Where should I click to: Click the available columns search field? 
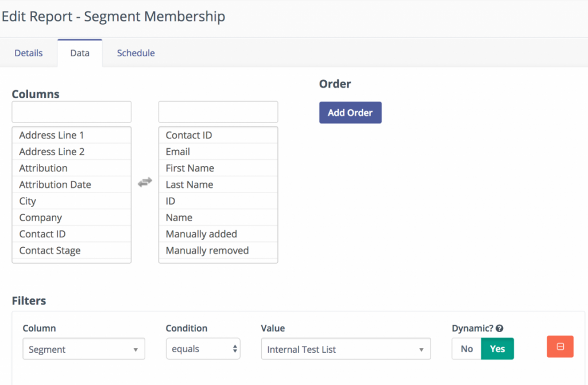[72, 111]
